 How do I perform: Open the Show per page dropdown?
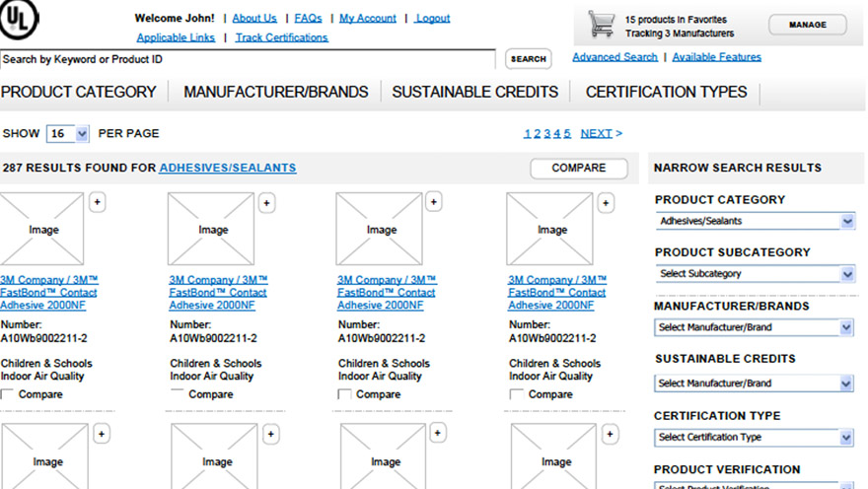point(68,134)
